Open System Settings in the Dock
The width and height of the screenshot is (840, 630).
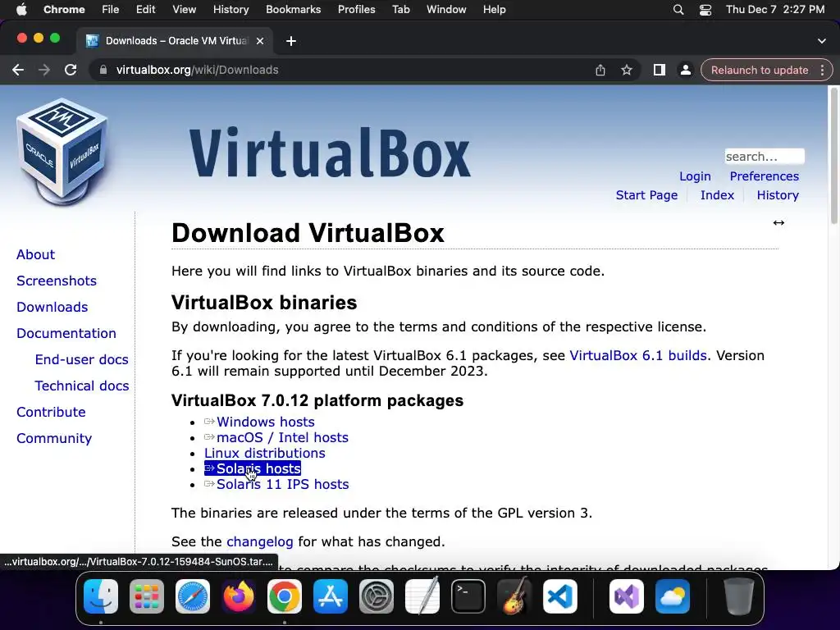[376, 596]
